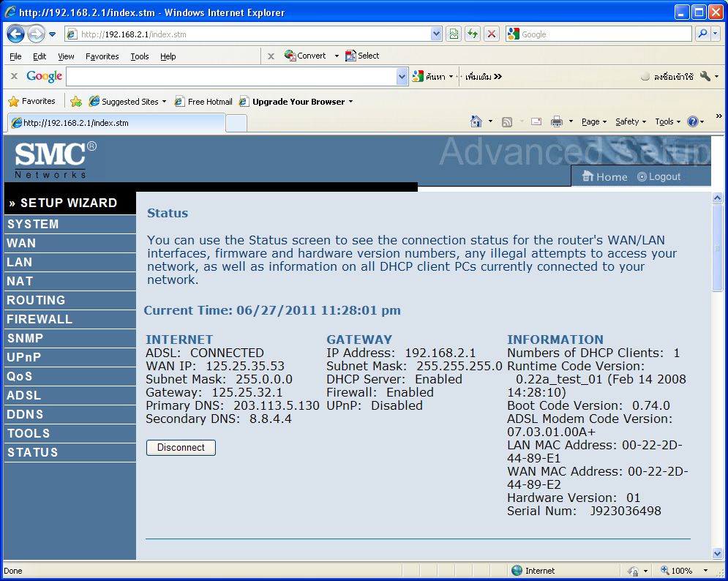
Task: Click the Favorites star button
Action: [32, 101]
